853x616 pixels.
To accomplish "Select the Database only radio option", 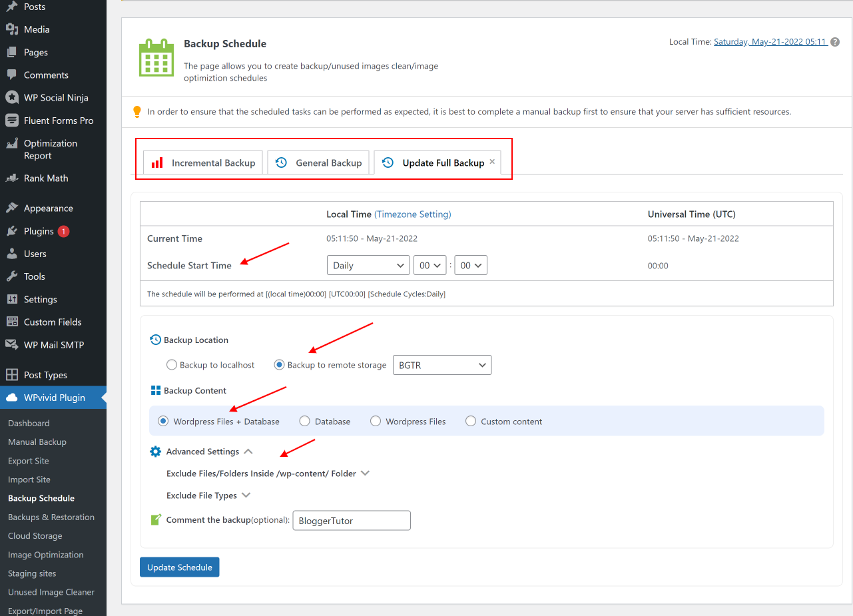I will [x=305, y=421].
